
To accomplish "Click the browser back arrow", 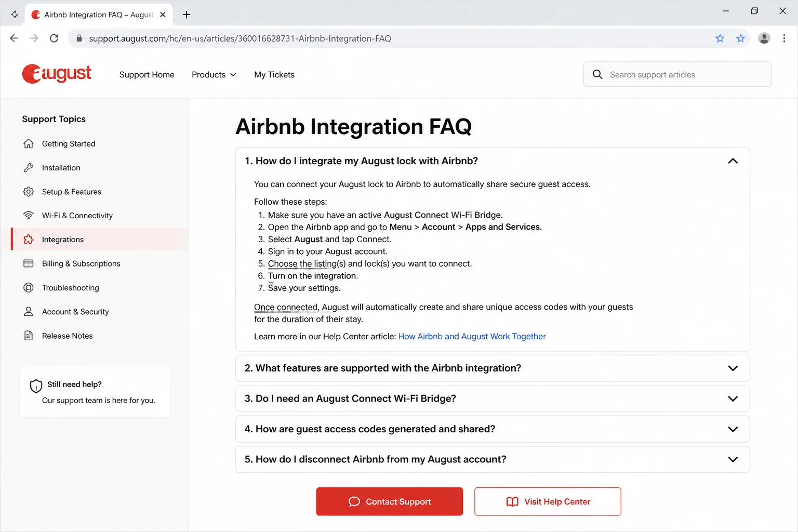I will [x=14, y=38].
